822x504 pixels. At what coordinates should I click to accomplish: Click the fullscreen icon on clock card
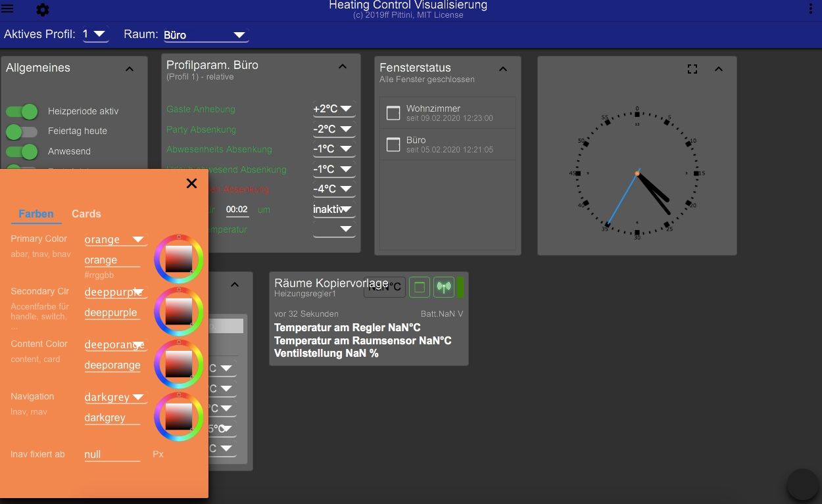pyautogui.click(x=692, y=69)
